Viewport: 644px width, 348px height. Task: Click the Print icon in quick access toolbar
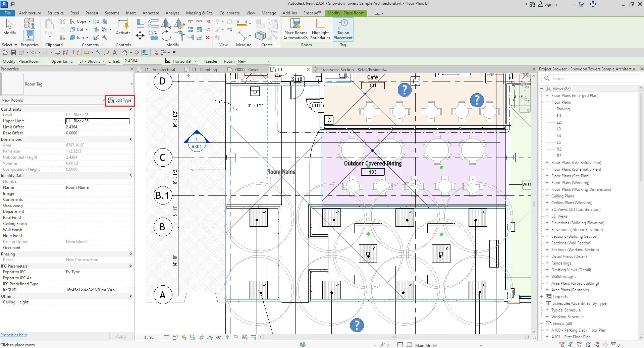point(57,53)
